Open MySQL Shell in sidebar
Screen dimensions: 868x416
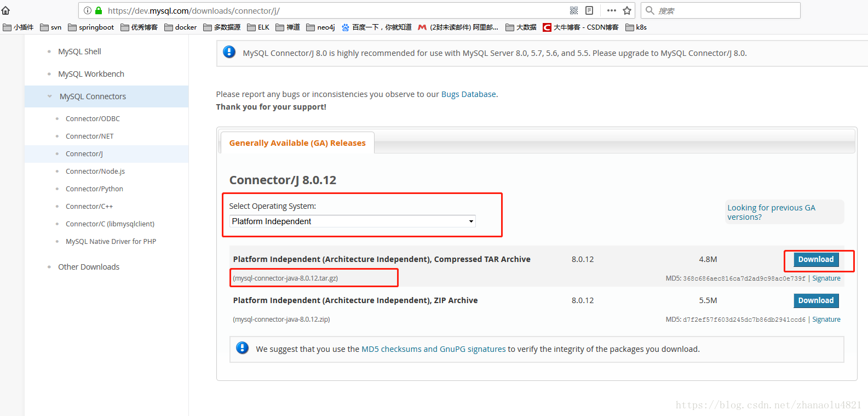[x=79, y=52]
